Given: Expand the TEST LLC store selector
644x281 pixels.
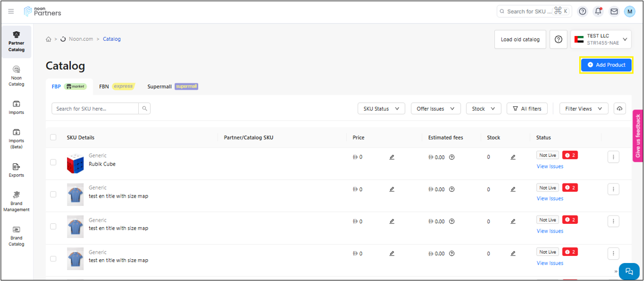Looking at the screenshot, I should coord(601,39).
